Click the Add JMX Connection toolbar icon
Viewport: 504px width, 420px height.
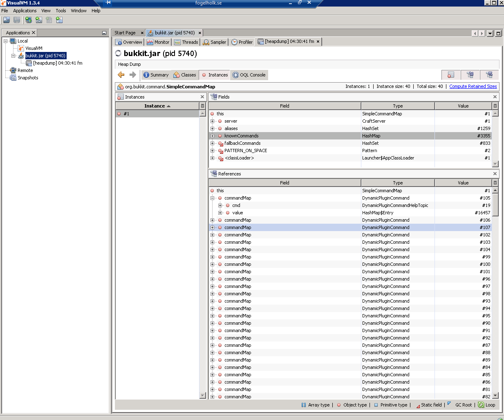(x=39, y=20)
